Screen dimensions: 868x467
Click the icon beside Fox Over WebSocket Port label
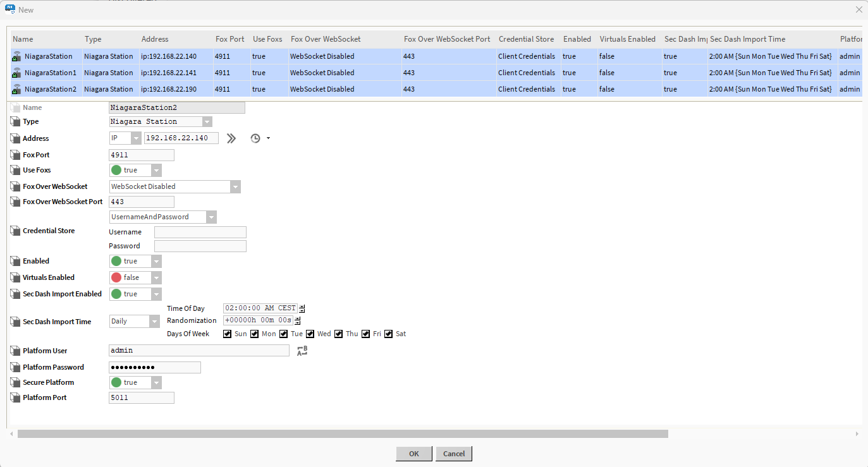16,202
